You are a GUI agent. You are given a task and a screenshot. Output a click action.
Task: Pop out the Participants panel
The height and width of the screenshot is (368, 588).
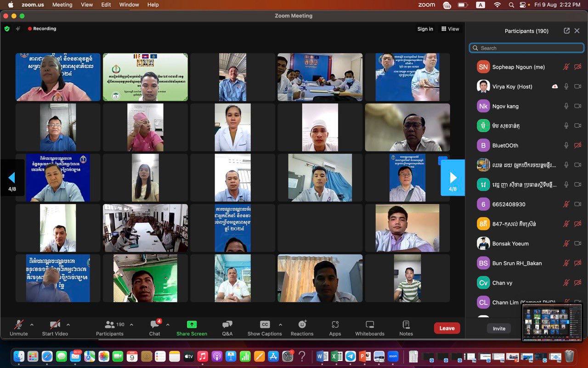coord(567,31)
